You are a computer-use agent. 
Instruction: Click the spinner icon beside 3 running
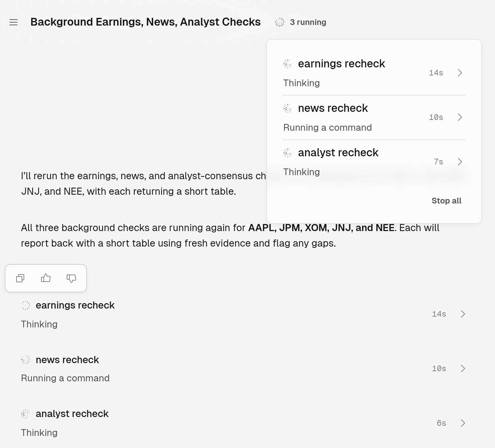(280, 22)
